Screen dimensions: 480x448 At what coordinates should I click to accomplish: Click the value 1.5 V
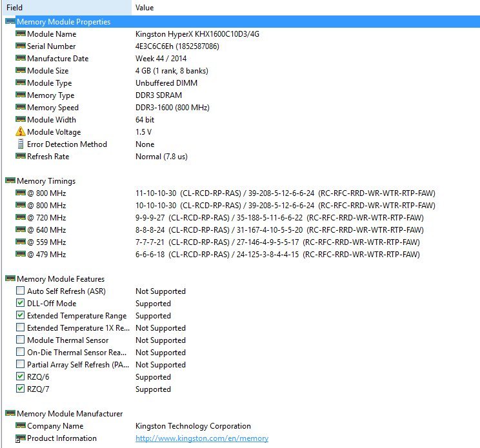point(143,131)
